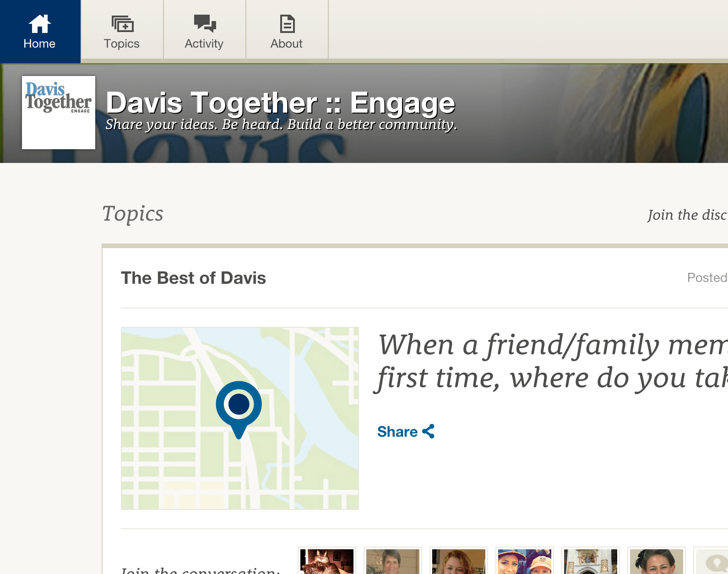Click the About document icon
728x574 pixels.
[287, 24]
